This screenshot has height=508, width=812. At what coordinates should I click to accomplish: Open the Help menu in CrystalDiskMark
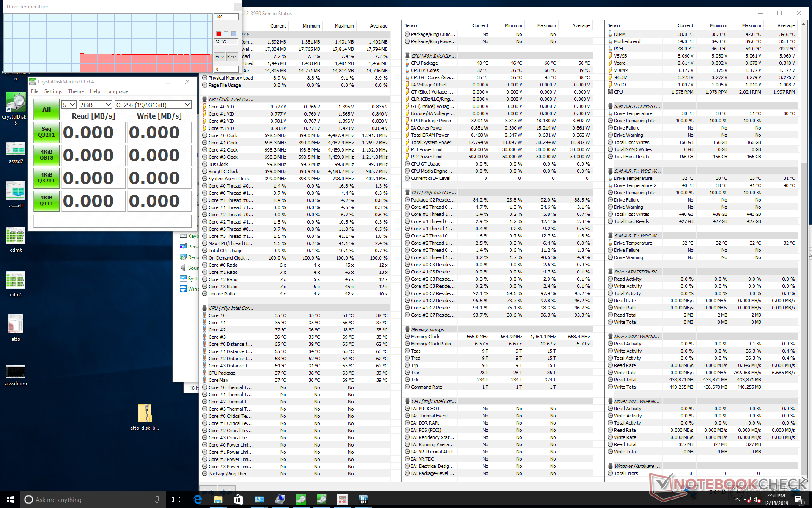pyautogui.click(x=95, y=91)
